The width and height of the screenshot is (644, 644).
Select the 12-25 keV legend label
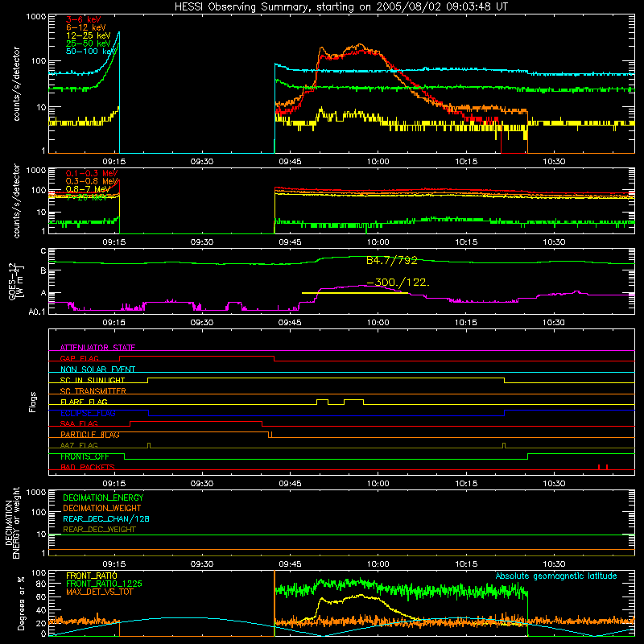pyautogui.click(x=89, y=35)
